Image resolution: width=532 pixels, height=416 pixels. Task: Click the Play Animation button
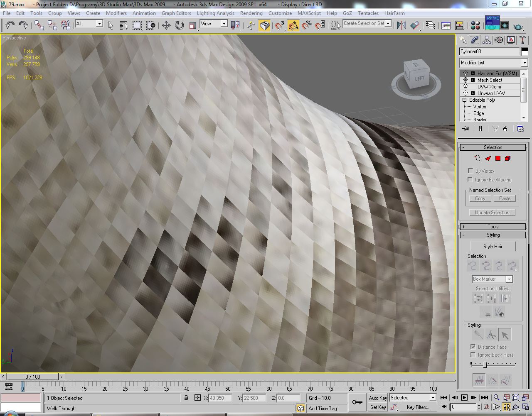[x=464, y=398]
